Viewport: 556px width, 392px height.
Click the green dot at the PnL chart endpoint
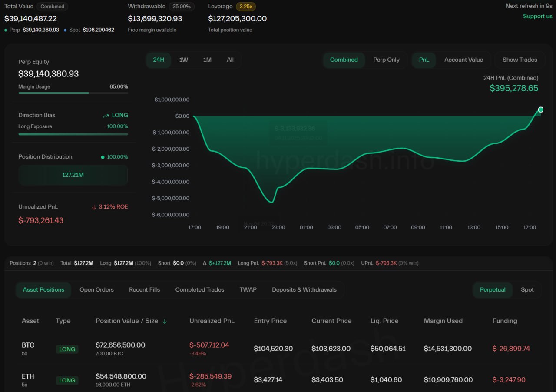click(541, 110)
